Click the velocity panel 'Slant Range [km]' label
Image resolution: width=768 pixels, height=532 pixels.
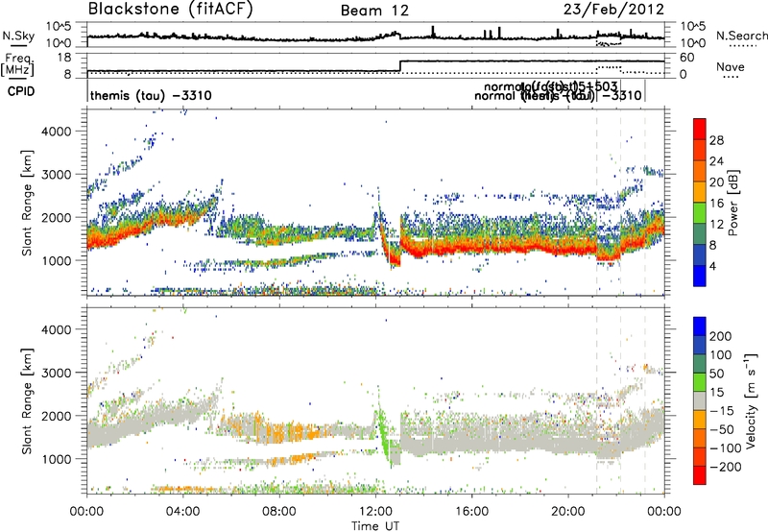coord(27,400)
